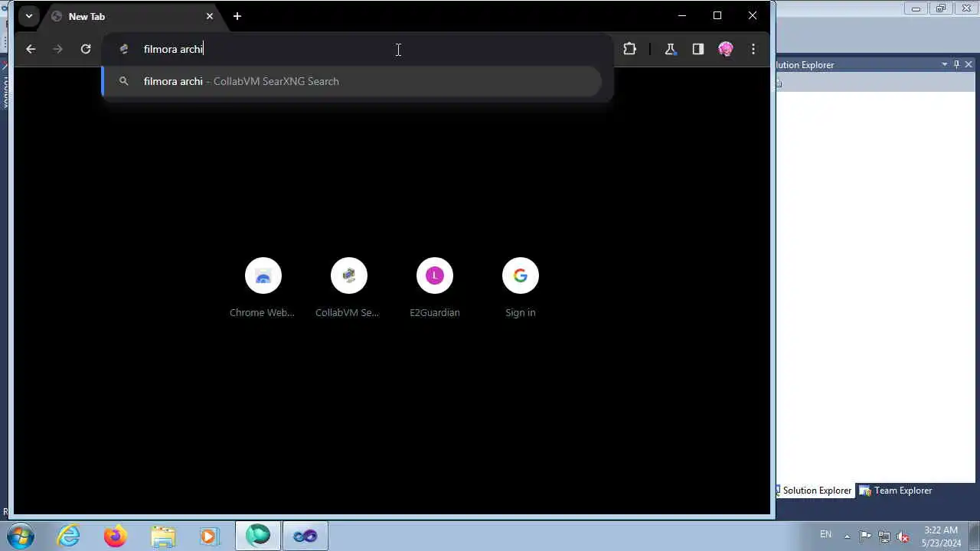The height and width of the screenshot is (551, 980).
Task: Open the pink profile avatar menu
Action: click(x=726, y=49)
